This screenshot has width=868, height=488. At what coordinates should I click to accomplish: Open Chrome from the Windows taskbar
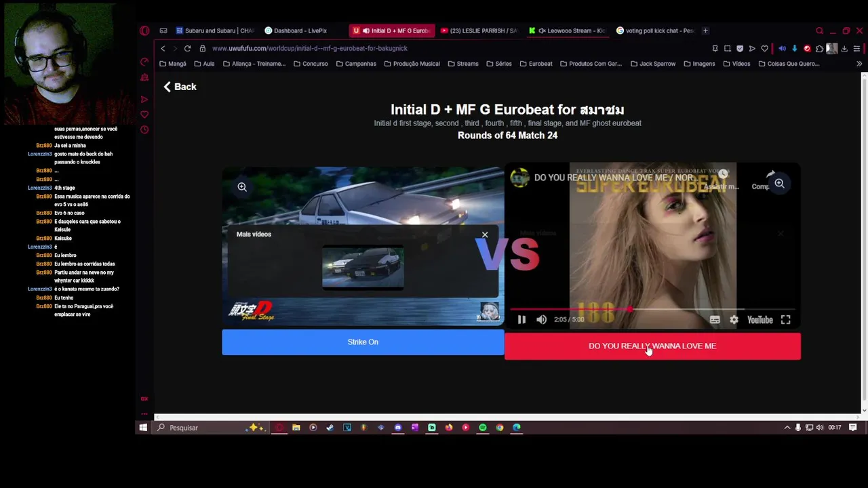[499, 428]
